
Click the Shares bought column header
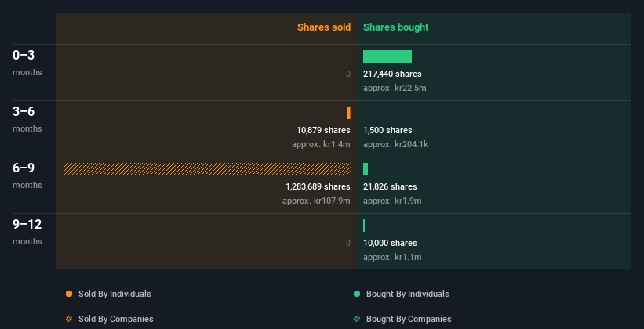pos(395,27)
